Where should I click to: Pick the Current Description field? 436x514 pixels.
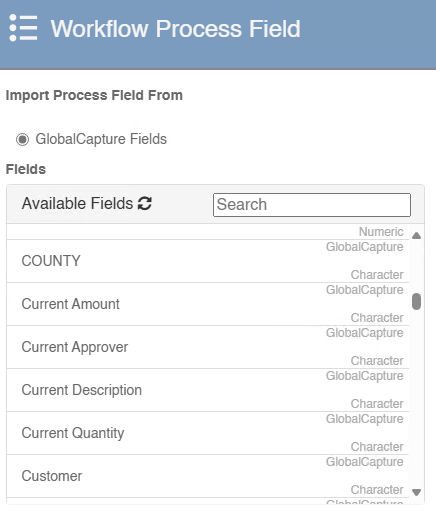[x=208, y=390]
